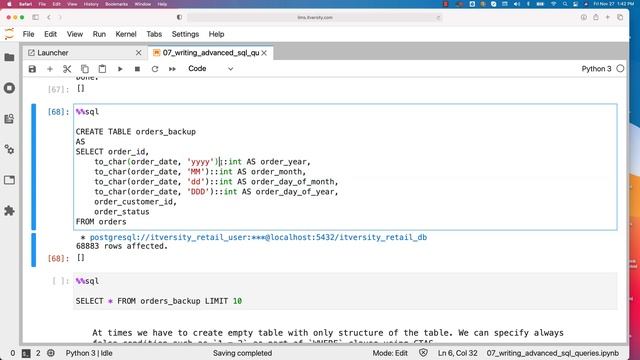Insert a cell below with plus icon
The width and height of the screenshot is (640, 360).
tap(50, 69)
